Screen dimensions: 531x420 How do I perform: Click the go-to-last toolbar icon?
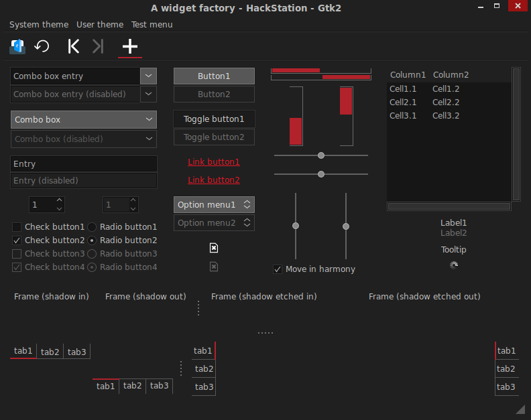98,46
